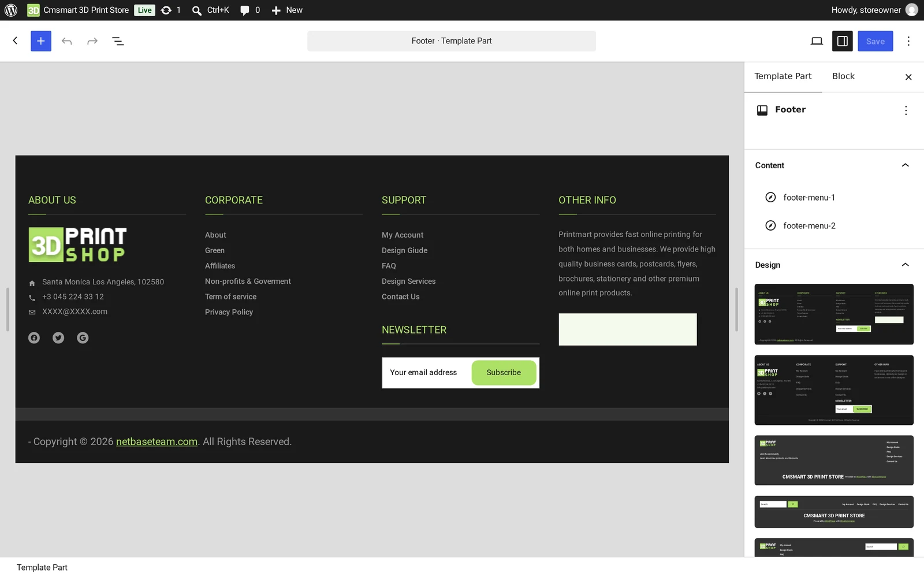Click the Twitter social icon

58,338
